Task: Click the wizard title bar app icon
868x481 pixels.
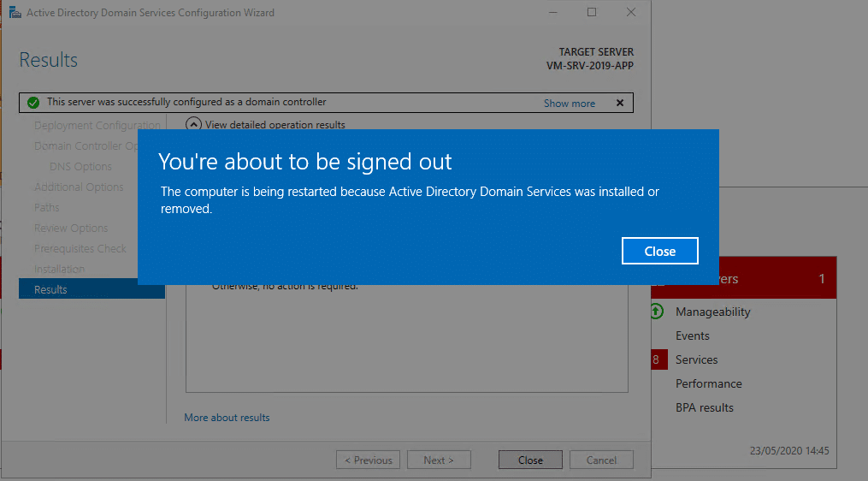Action: [15, 12]
